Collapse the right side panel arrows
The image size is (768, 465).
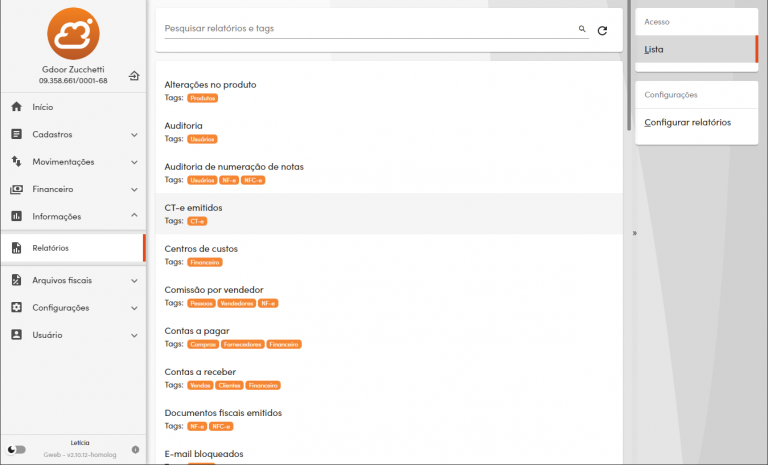coord(634,232)
